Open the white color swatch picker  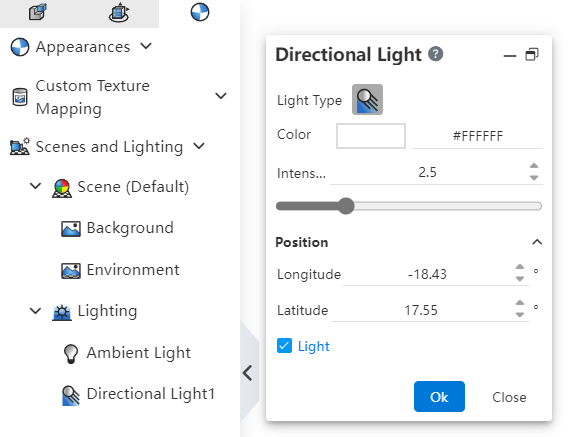coord(371,136)
